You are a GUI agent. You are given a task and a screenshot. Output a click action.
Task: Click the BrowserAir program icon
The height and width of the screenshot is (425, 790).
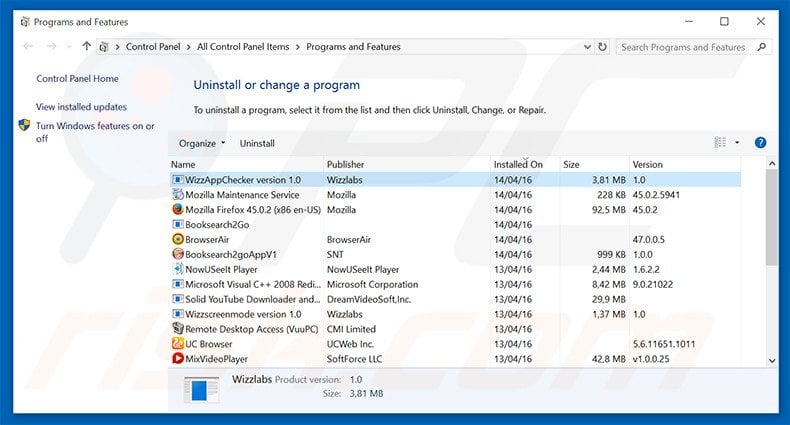[x=178, y=239]
